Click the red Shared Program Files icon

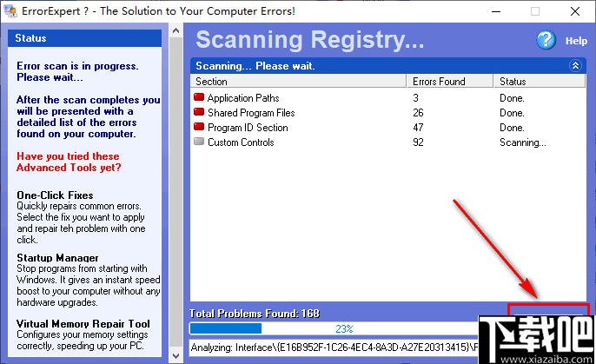pyautogui.click(x=199, y=112)
